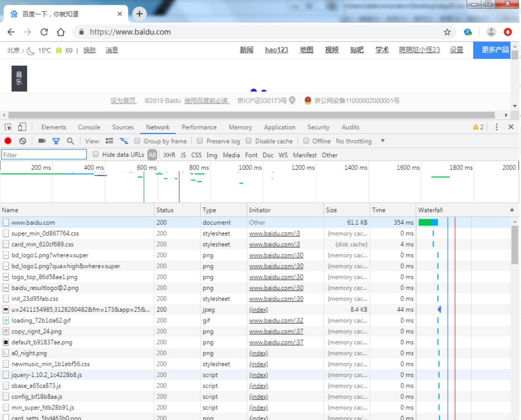Select the All filter type
The width and height of the screenshot is (521, 420).
tap(152, 155)
